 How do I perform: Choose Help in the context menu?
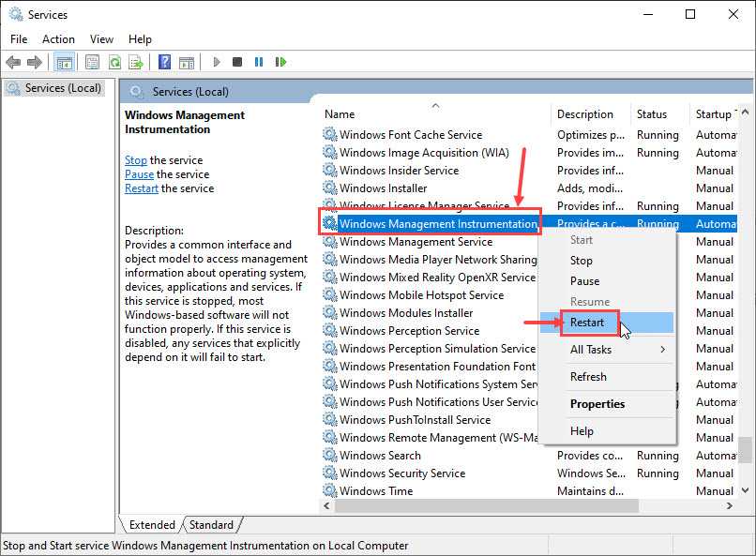point(609,431)
